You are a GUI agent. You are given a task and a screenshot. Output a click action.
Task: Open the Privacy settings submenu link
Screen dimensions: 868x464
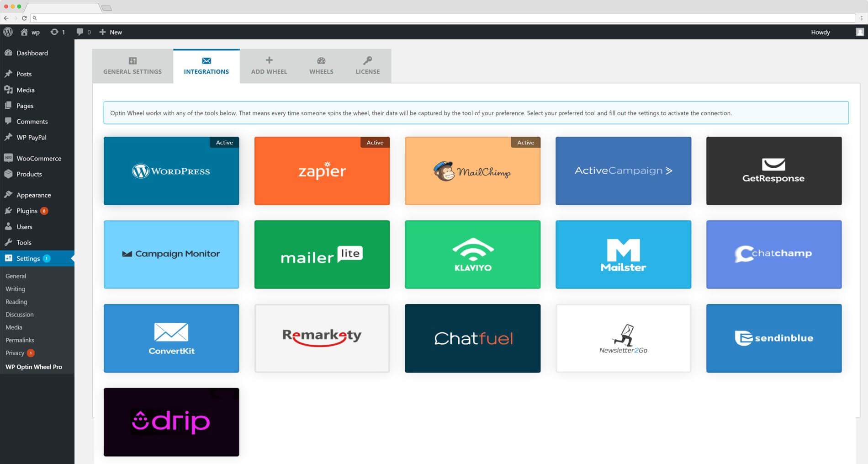15,353
